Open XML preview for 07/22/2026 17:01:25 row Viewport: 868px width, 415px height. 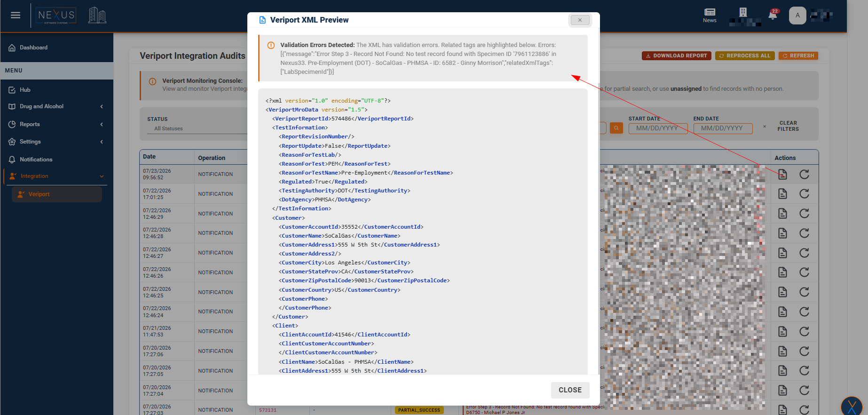click(782, 194)
